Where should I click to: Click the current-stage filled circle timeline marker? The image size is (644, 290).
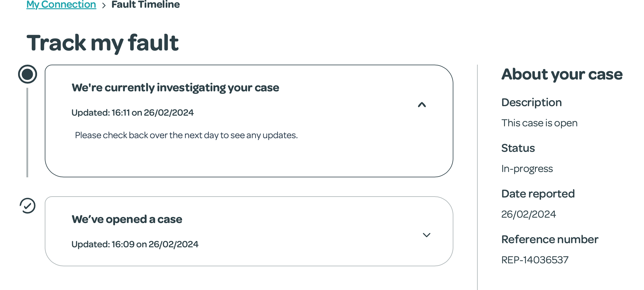[x=28, y=74]
